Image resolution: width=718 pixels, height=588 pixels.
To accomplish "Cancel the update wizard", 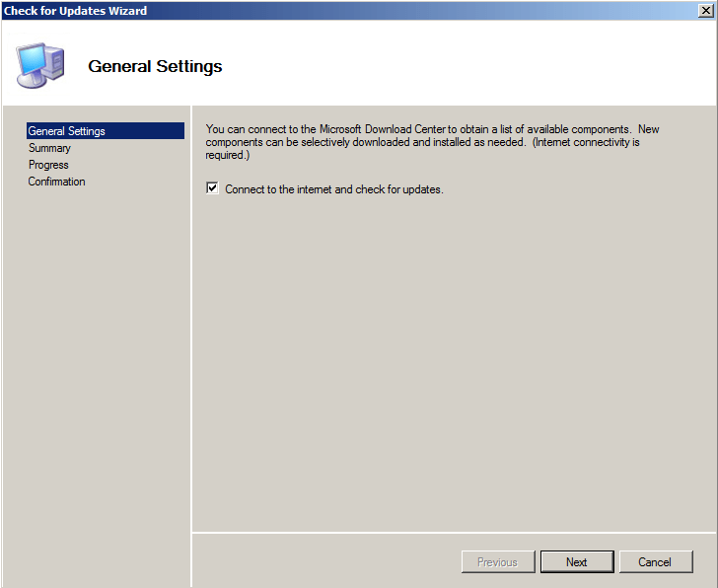I will (655, 562).
